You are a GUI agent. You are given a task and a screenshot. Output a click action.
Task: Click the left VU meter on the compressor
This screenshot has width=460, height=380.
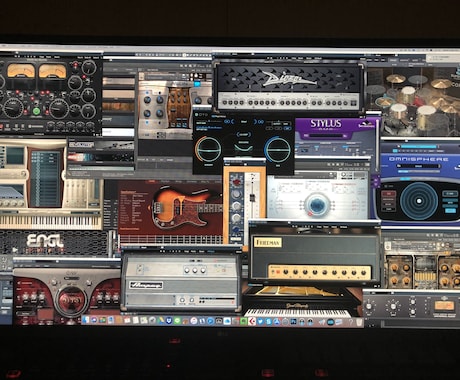(21, 71)
